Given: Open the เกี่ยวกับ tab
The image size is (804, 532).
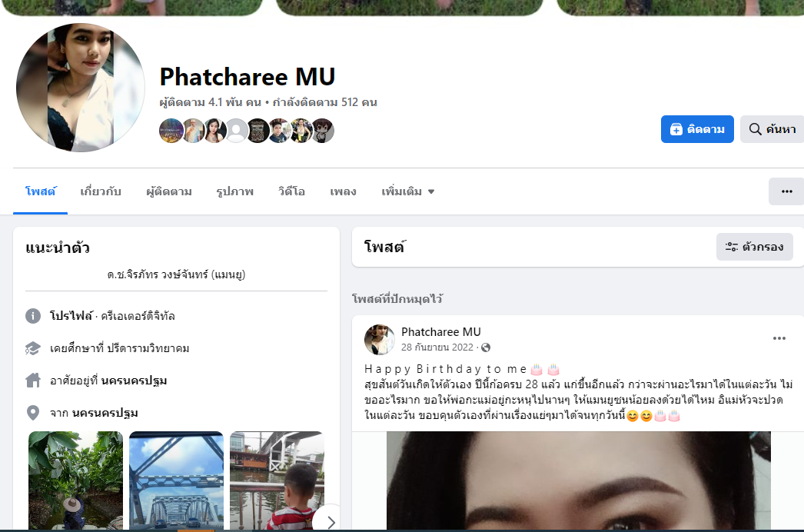Looking at the screenshot, I should (x=101, y=191).
